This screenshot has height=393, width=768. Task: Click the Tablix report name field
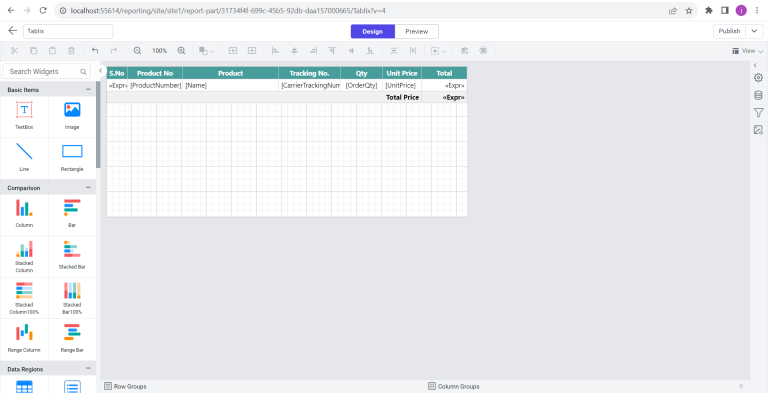(68, 31)
